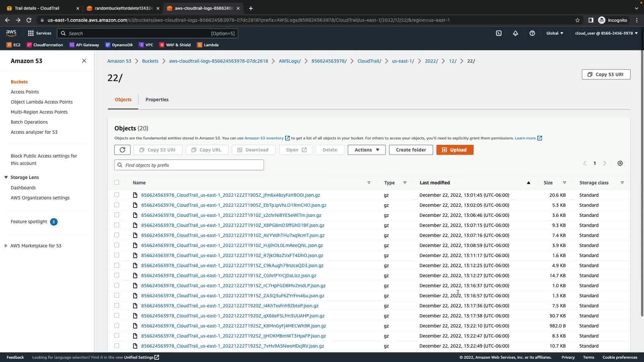
Task: Tick checkbox for the 982.0 B file
Action: point(117,325)
